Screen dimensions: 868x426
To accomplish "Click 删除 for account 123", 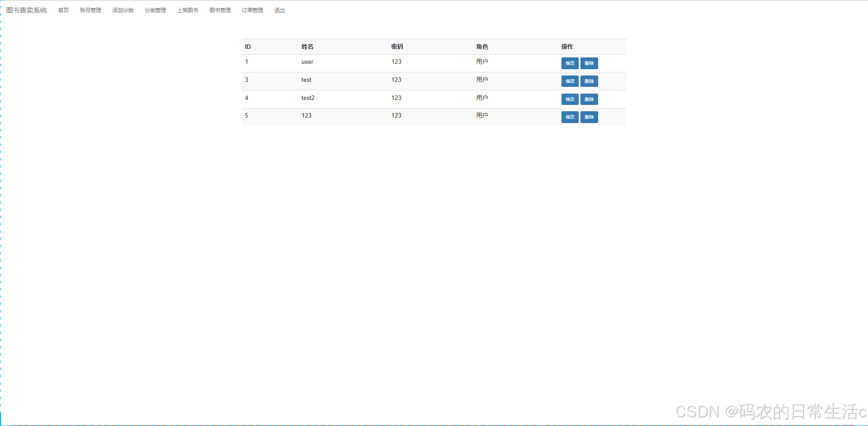I will [x=589, y=117].
